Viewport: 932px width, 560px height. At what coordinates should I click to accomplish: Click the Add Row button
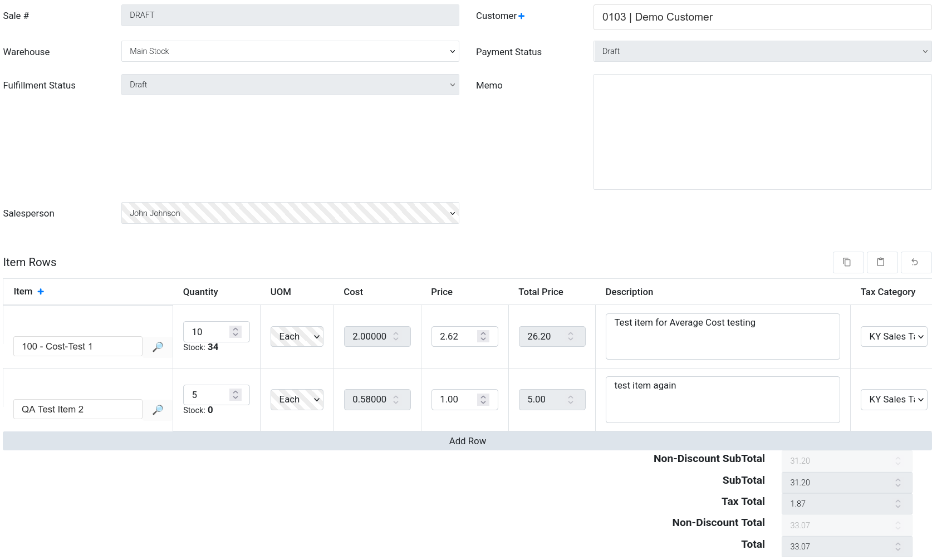click(x=467, y=440)
